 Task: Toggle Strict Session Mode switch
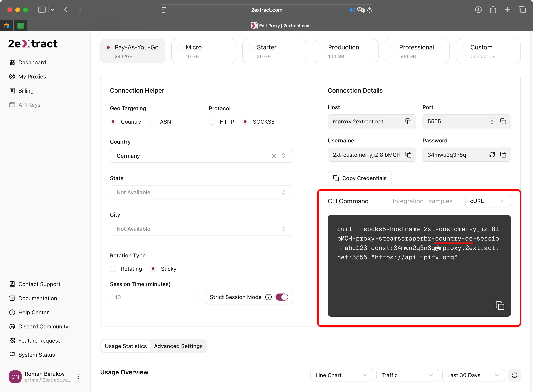click(x=282, y=297)
